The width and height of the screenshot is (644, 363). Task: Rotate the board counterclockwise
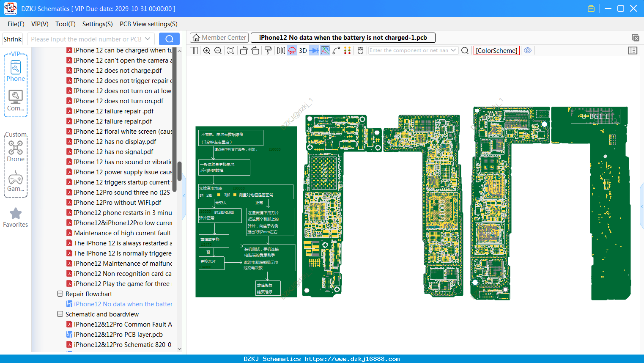[x=244, y=50]
